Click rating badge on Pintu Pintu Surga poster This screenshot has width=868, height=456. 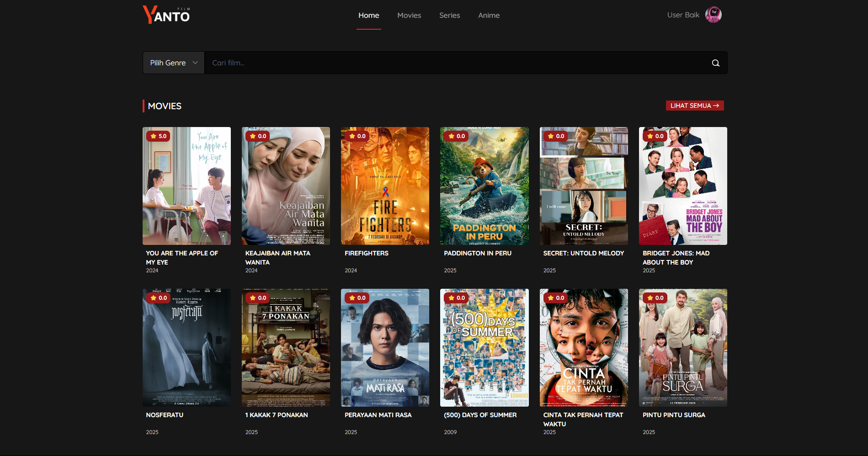[x=655, y=298]
